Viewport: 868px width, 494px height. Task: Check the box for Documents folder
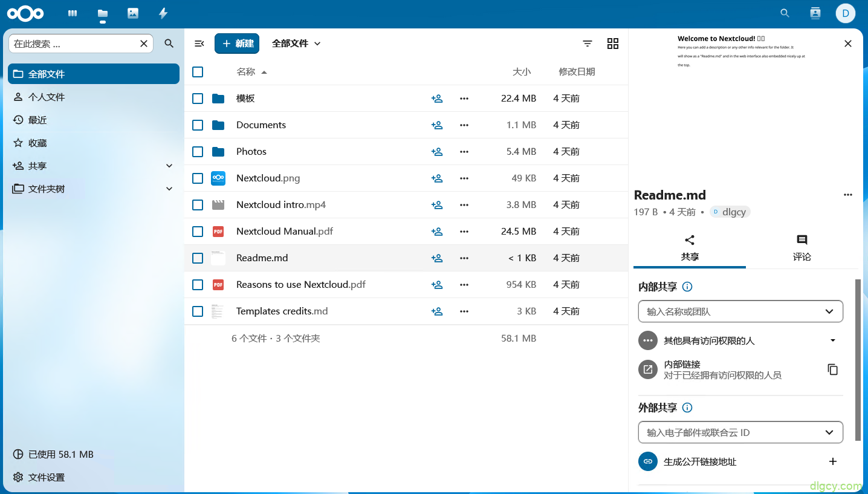pyautogui.click(x=198, y=125)
